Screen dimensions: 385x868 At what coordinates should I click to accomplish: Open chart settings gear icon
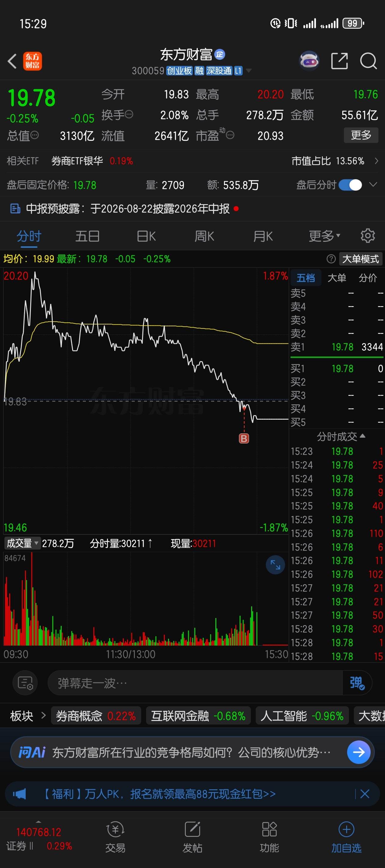click(368, 236)
